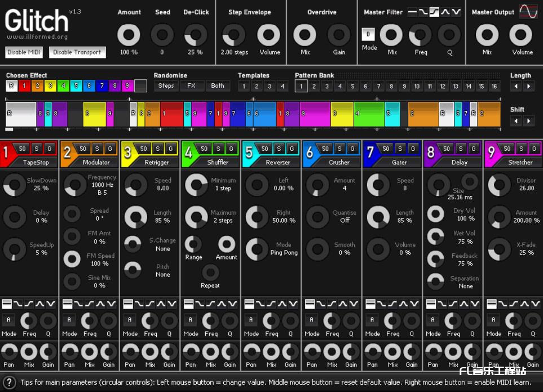Click the Length right arrow stepper
Screen dimensions: 543x392
(529, 86)
